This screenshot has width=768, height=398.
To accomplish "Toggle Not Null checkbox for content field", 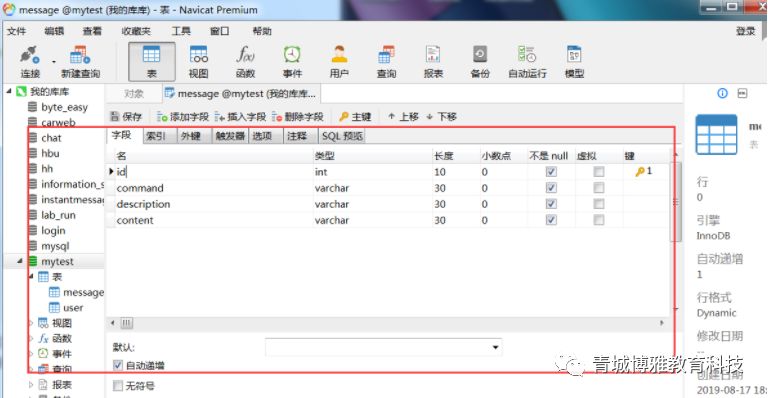I will 551,220.
